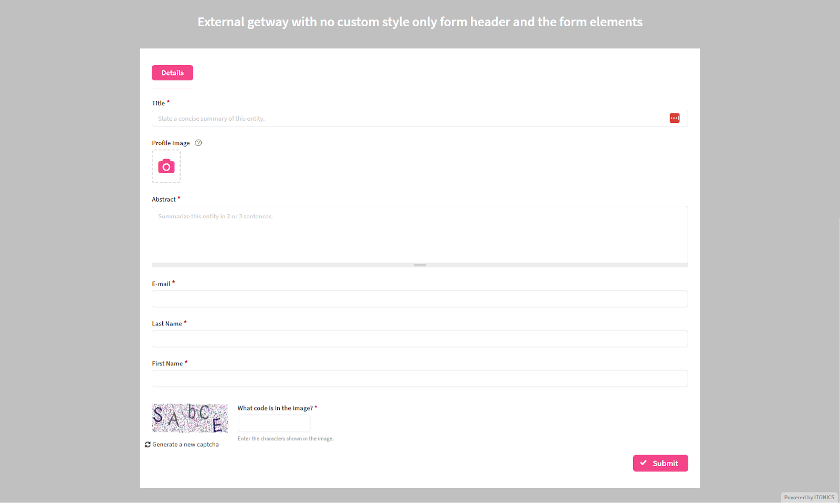
Task: Click the E-mail input field
Action: pos(419,299)
